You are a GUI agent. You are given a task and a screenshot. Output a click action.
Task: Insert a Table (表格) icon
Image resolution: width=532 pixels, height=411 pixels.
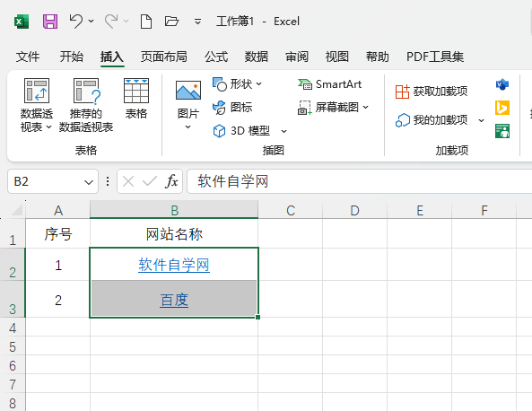pyautogui.click(x=136, y=99)
